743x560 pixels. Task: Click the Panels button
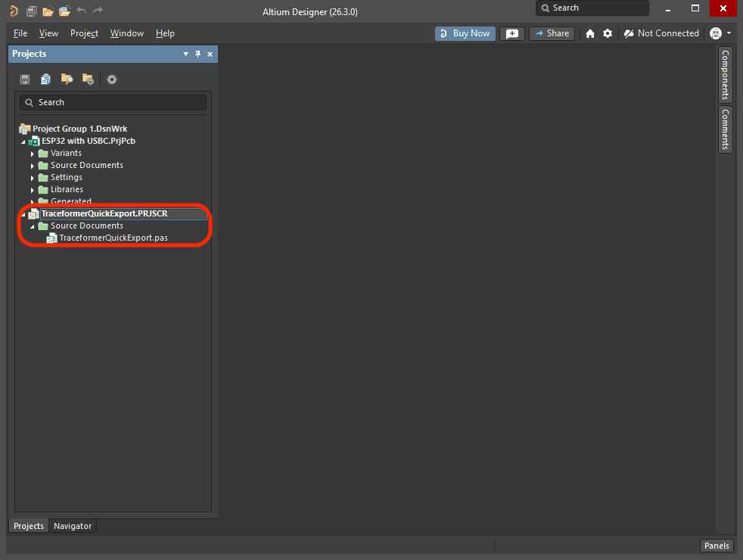click(717, 546)
